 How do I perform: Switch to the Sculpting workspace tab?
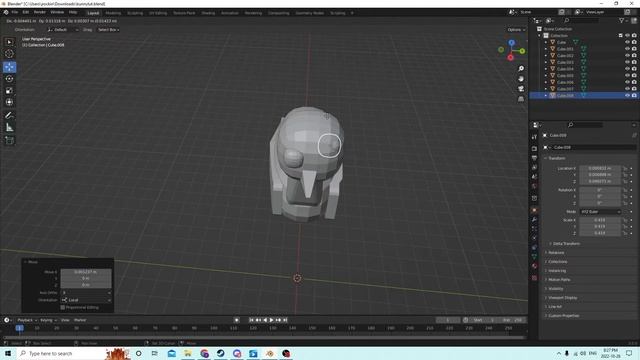(x=135, y=13)
